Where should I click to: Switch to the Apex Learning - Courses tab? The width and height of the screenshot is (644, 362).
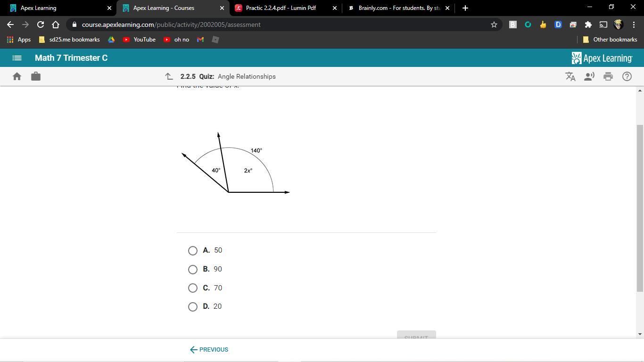coord(172,8)
